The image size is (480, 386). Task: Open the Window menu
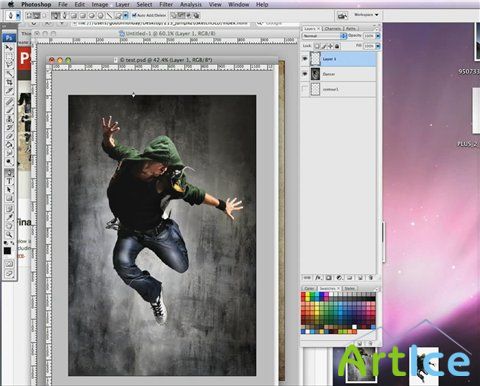[x=239, y=4]
